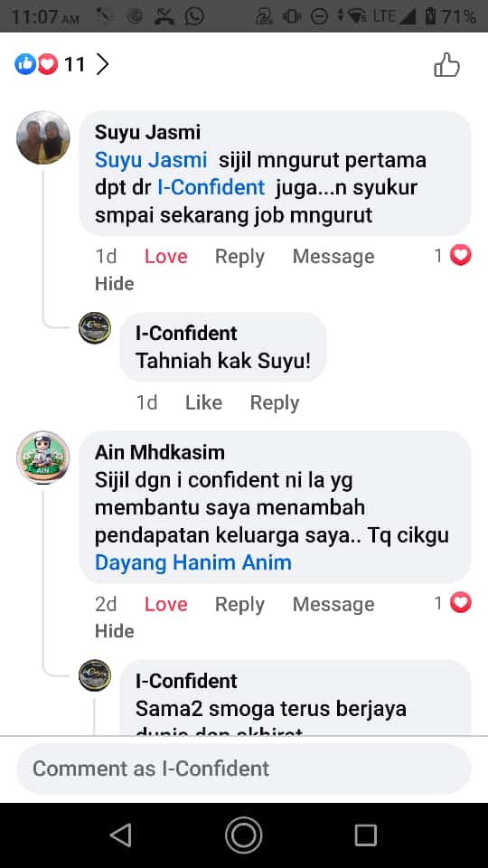The width and height of the screenshot is (488, 868).
Task: Open Ain Mhdkasim's profile avatar
Action: point(43,458)
